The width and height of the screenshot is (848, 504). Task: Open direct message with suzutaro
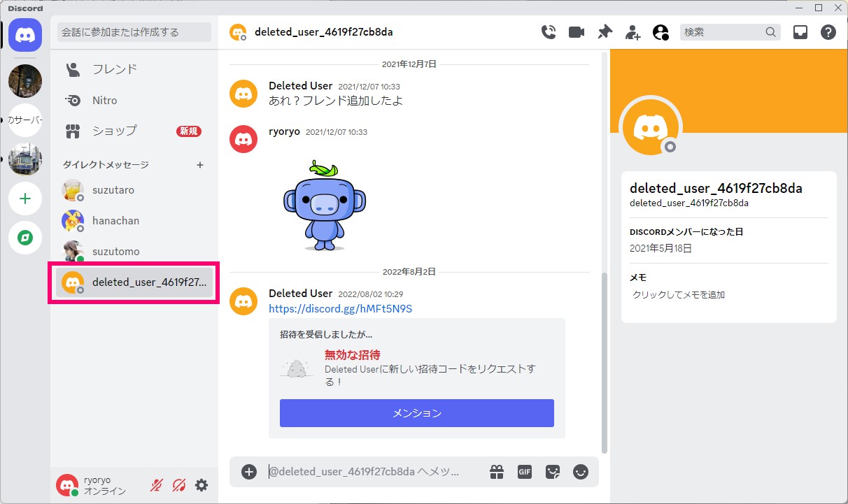134,190
